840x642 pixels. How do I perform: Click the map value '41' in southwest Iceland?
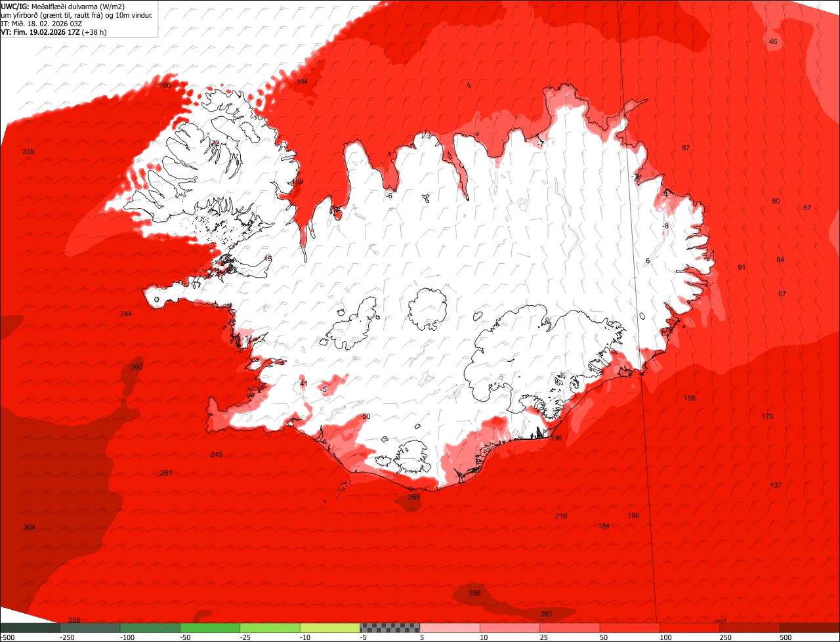point(303,383)
